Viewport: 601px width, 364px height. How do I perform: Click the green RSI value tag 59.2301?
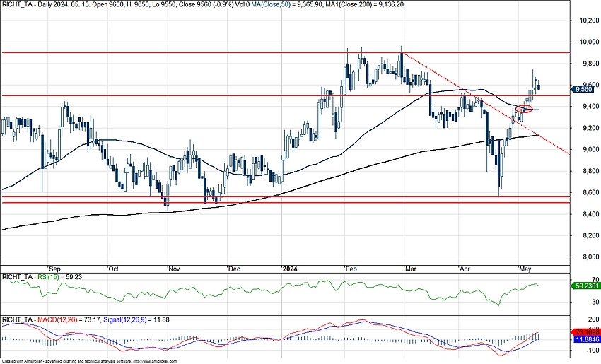(585, 286)
